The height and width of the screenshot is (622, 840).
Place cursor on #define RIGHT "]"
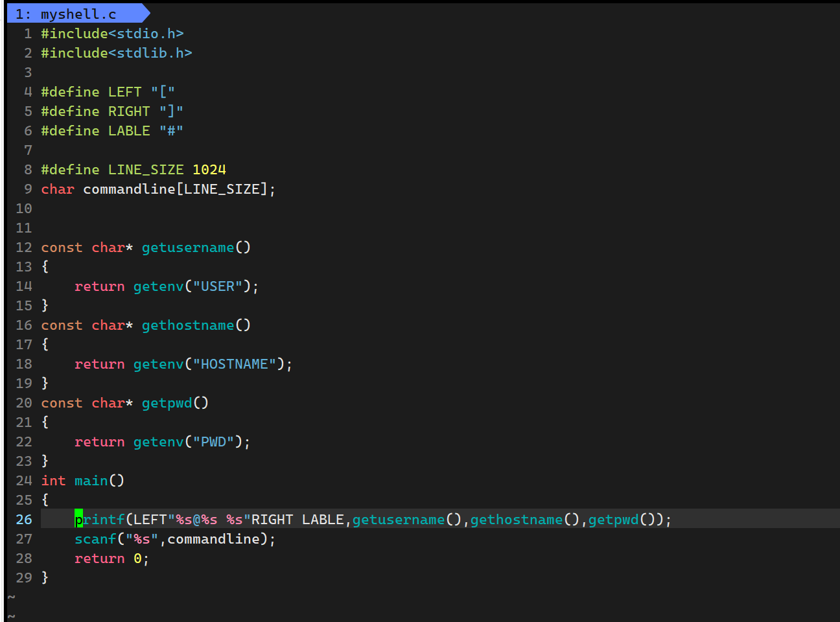(x=112, y=111)
